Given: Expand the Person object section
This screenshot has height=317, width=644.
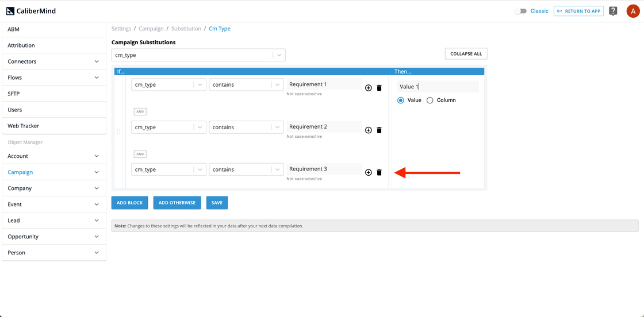Looking at the screenshot, I should coord(54,253).
